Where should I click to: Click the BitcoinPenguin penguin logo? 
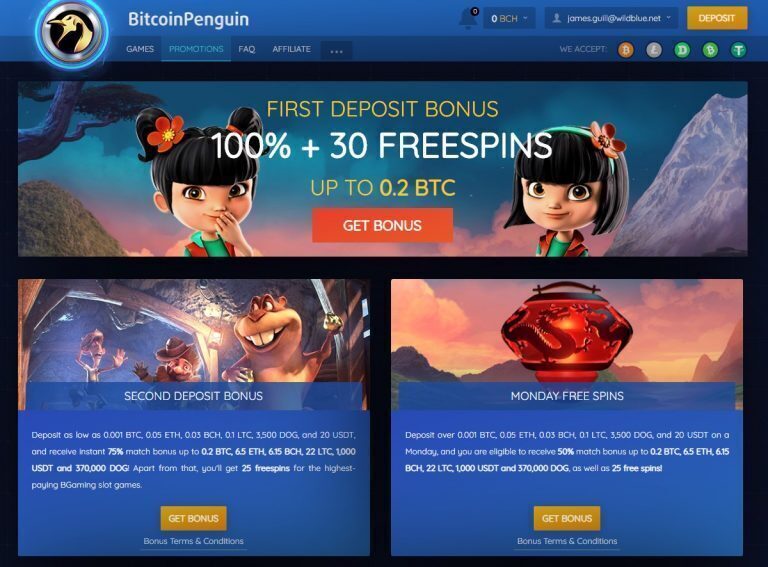coord(72,32)
